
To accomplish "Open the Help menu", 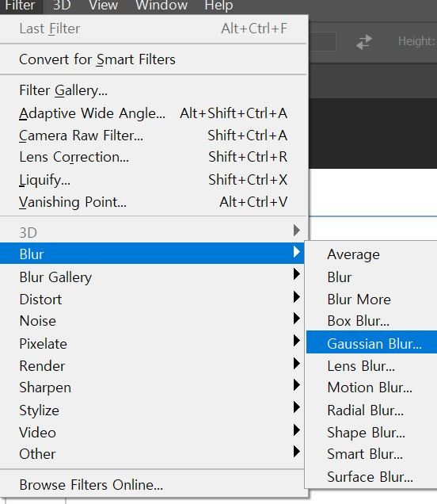I will [x=218, y=6].
